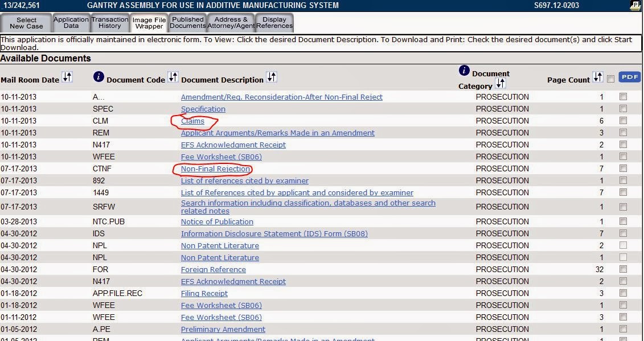This screenshot has width=644, height=341.
Task: Open List of References cited by applicant link
Action: [297, 192]
